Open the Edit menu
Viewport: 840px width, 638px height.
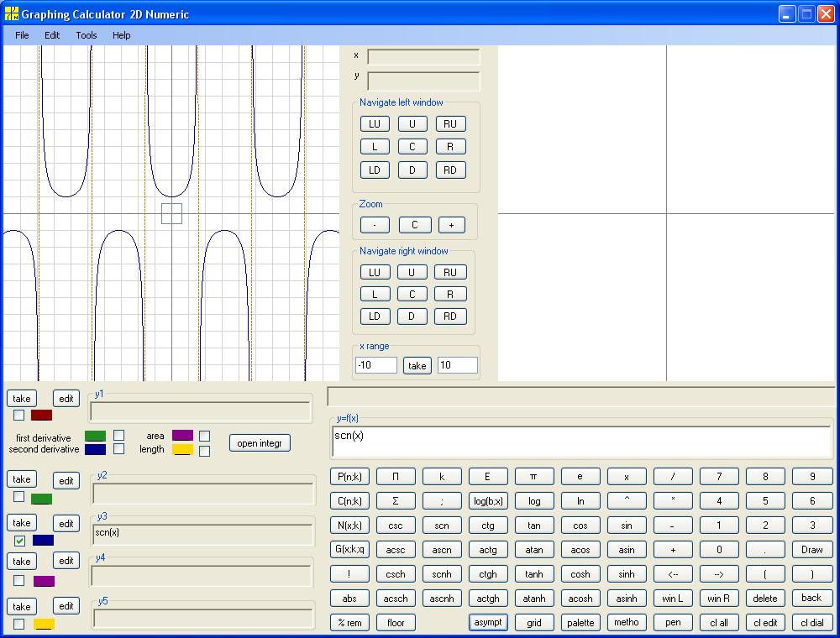(52, 35)
